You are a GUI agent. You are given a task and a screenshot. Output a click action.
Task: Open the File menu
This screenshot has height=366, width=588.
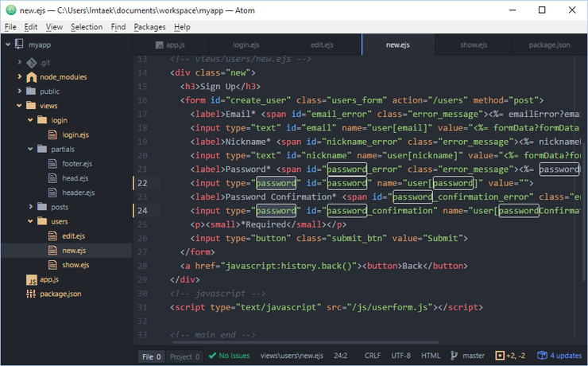[x=10, y=26]
